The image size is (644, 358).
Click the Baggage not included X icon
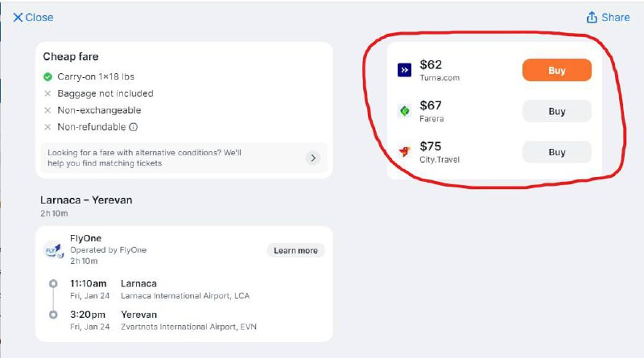click(48, 93)
